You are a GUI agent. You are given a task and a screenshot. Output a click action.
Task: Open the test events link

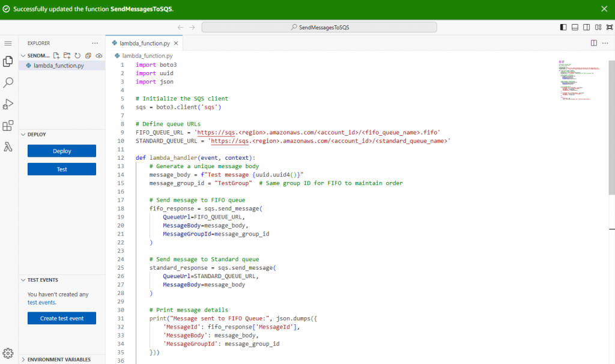click(41, 302)
